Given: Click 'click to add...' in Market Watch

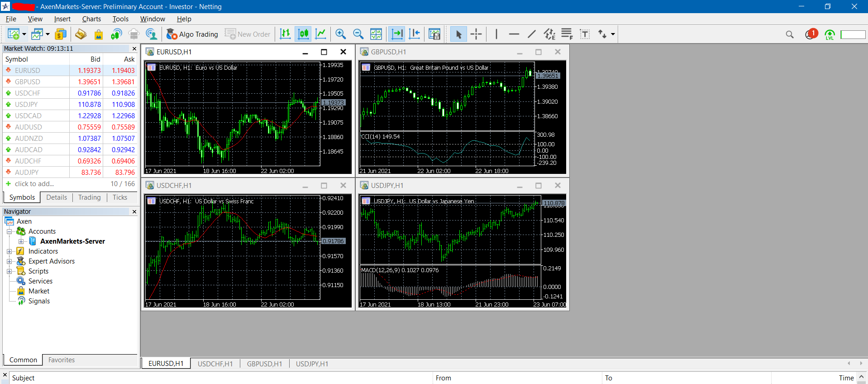Looking at the screenshot, I should pyautogui.click(x=34, y=184).
